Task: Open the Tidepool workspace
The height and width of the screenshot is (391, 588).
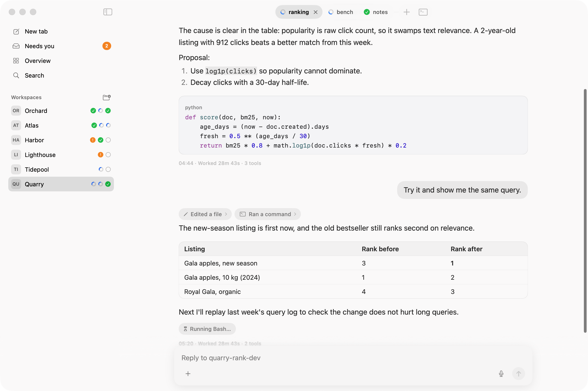Action: 61,170
